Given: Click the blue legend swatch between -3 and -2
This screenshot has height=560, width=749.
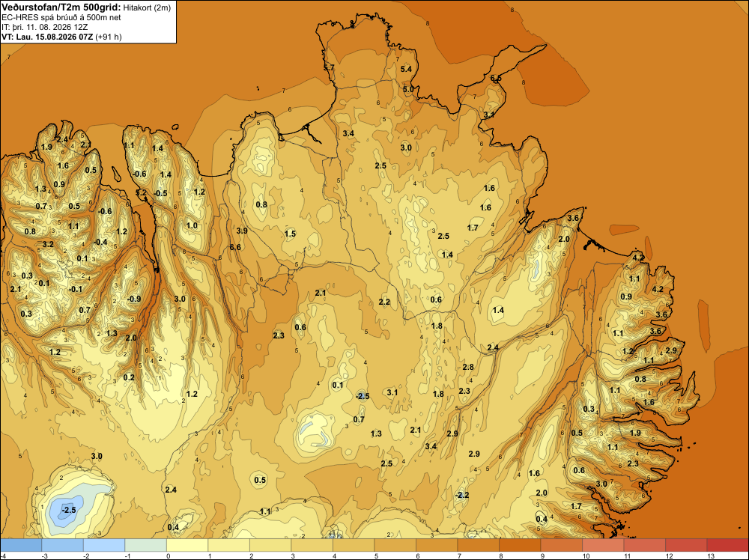Looking at the screenshot, I should click(x=63, y=545).
